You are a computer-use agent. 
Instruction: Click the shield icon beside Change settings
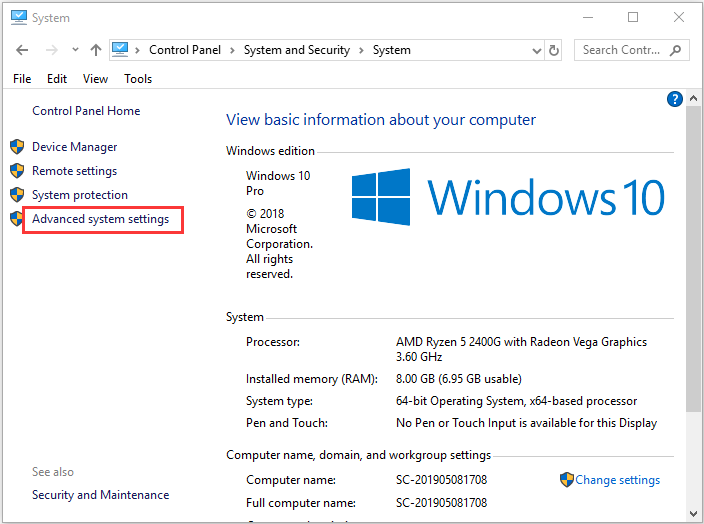[567, 480]
